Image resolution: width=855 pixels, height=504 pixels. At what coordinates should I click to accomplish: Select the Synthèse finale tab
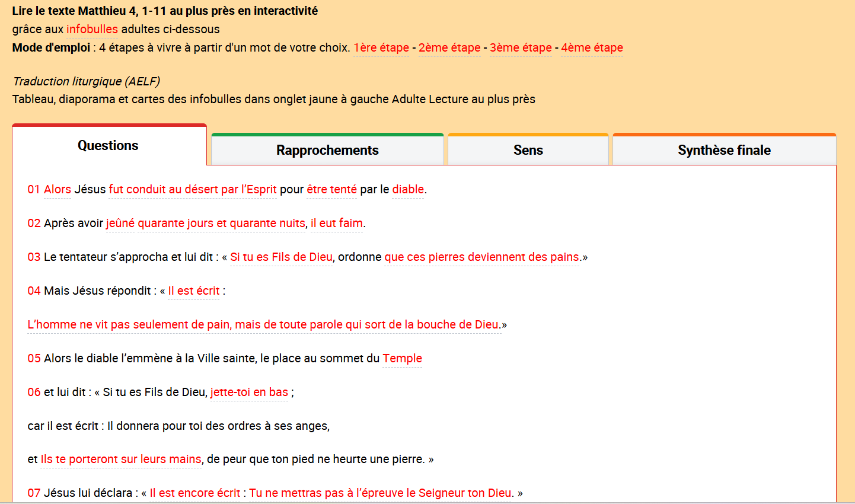[723, 150]
